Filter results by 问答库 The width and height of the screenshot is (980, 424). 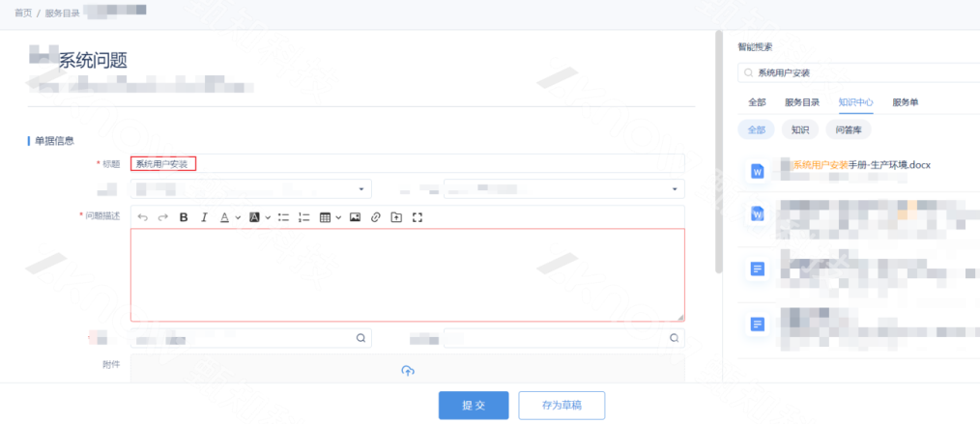coord(854,129)
